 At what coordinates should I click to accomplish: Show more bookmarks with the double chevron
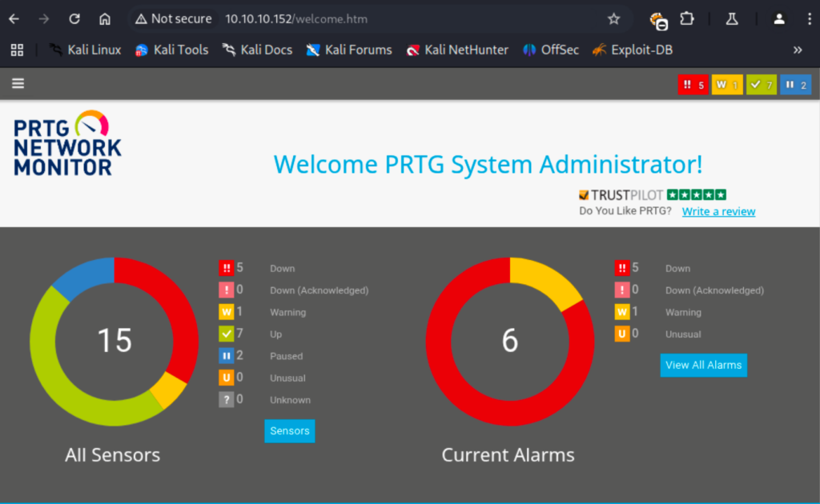pyautogui.click(x=798, y=50)
